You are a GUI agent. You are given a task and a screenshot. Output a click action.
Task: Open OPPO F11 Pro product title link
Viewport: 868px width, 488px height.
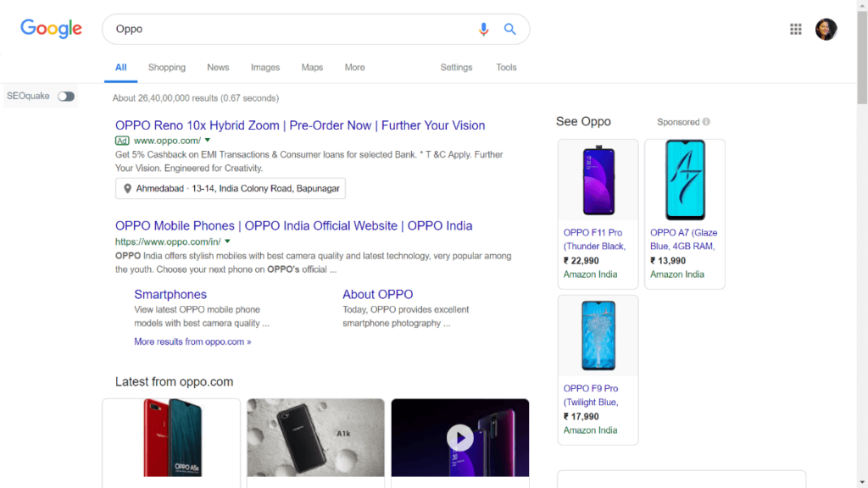coord(594,240)
